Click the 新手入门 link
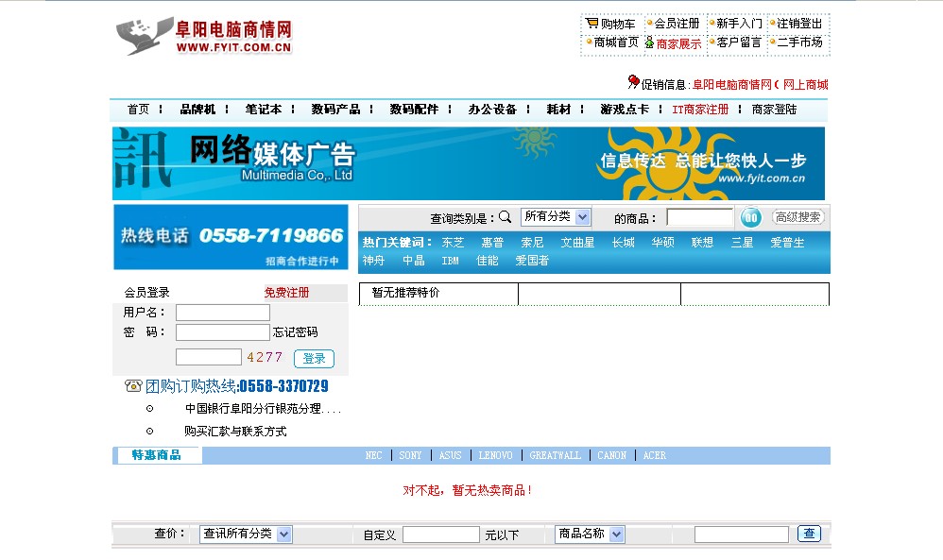The width and height of the screenshot is (943, 560). tap(739, 24)
